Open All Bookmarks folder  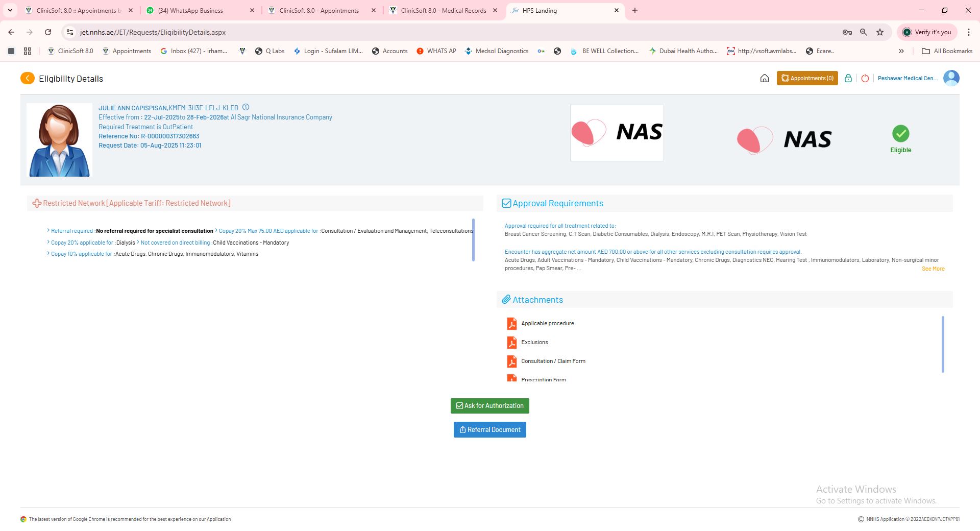947,51
